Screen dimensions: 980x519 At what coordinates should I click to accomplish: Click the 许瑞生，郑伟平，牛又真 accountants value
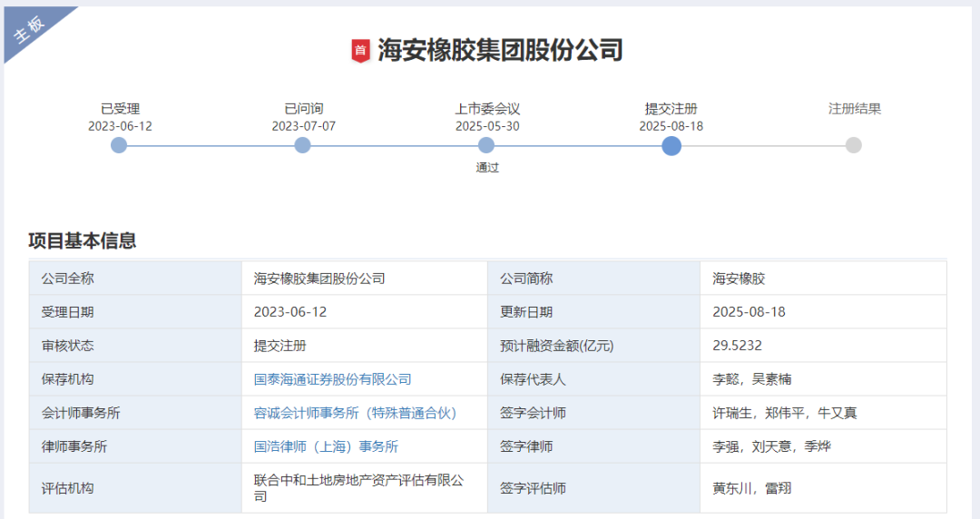click(x=784, y=414)
